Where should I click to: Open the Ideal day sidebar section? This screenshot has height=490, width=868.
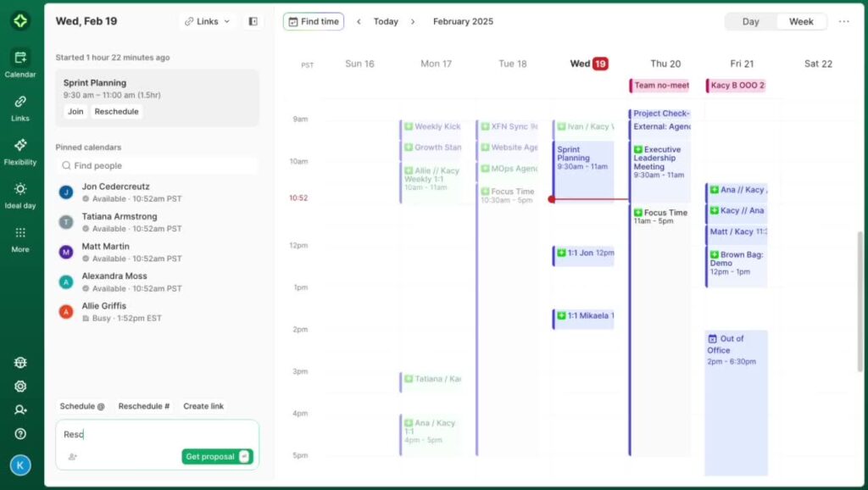pyautogui.click(x=20, y=195)
